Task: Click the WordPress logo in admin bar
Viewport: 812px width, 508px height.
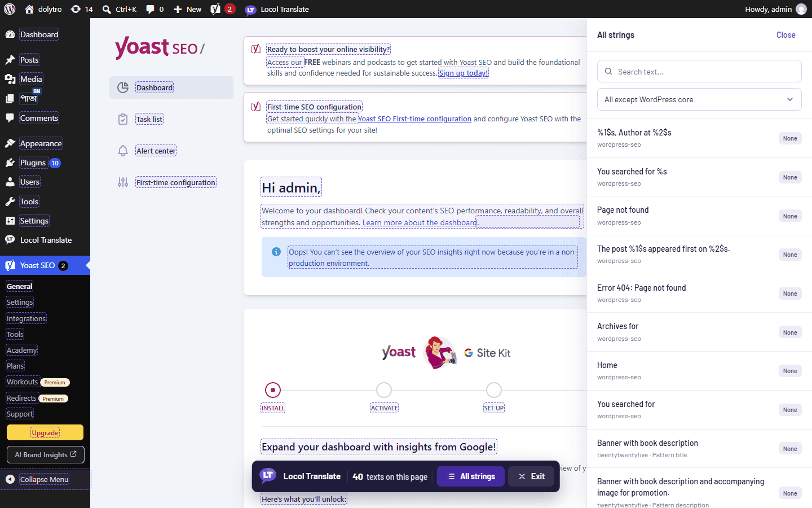Action: click(10, 9)
